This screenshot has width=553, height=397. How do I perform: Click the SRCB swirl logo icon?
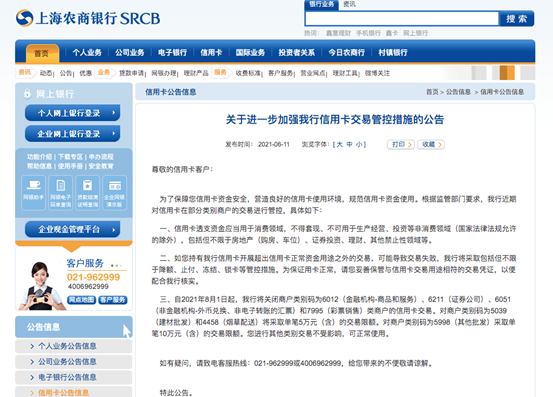24,18
